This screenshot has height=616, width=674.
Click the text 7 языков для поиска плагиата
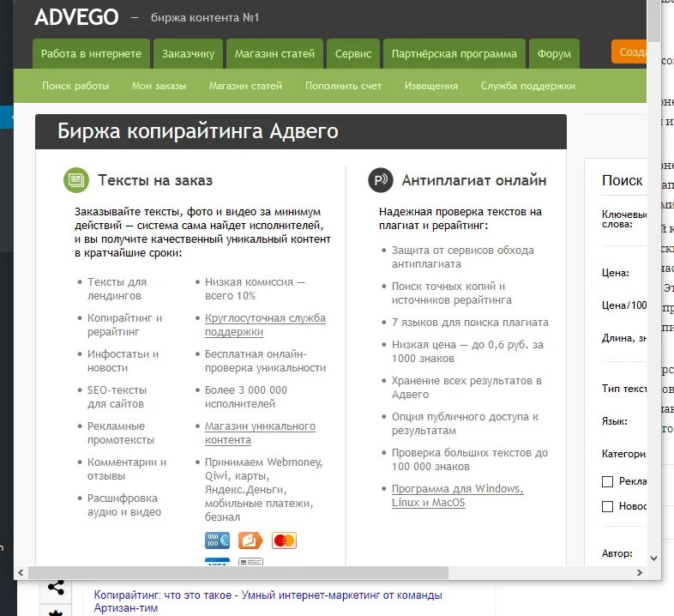pyautogui.click(x=470, y=323)
